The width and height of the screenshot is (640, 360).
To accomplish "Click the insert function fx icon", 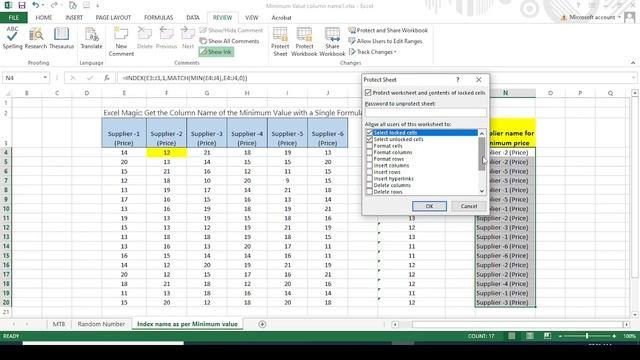I will click(107, 78).
